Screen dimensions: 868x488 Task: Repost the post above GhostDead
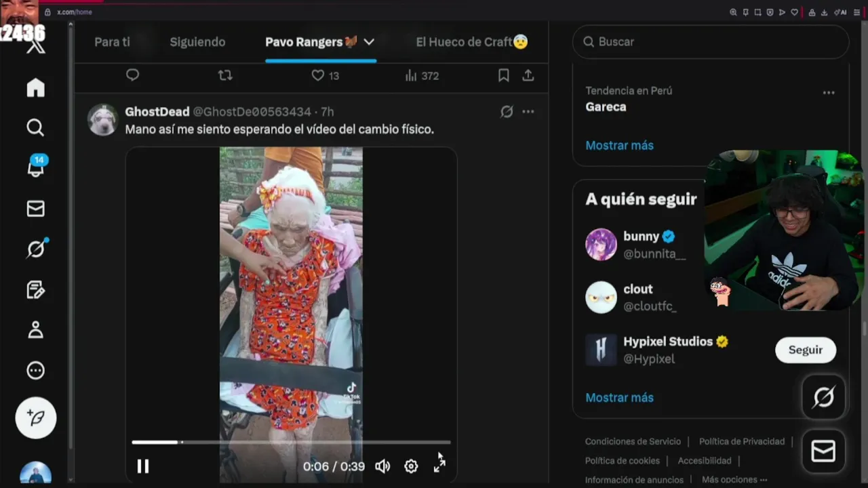225,75
